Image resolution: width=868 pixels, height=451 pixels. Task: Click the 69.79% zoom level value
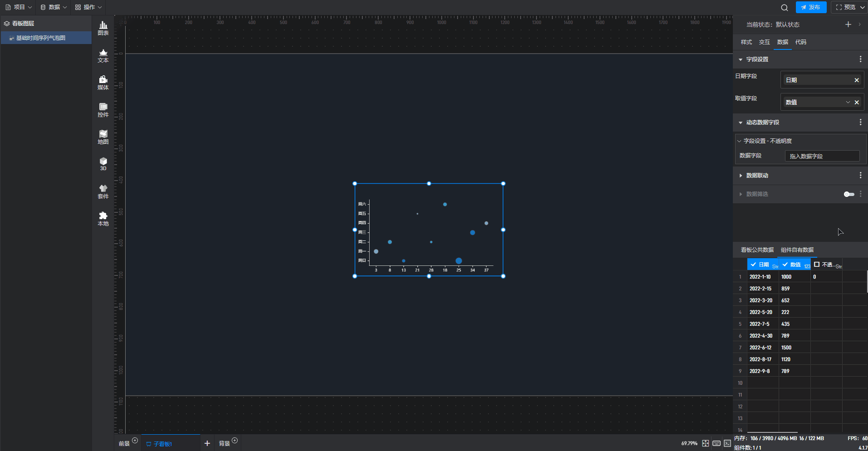point(689,444)
